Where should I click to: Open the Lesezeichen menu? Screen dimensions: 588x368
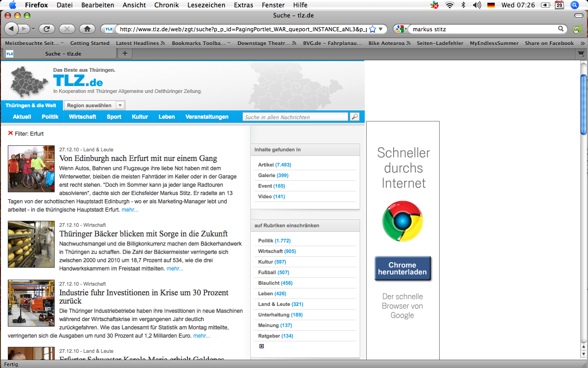(x=206, y=5)
